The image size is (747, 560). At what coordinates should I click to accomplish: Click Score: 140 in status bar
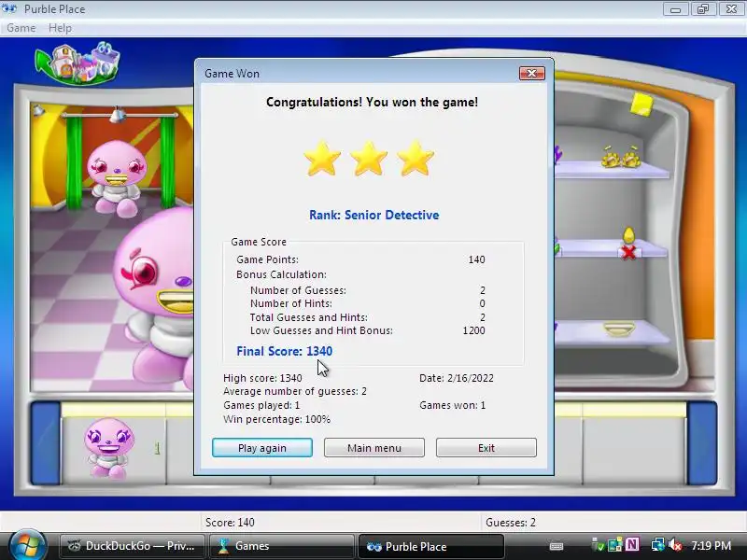point(230,523)
